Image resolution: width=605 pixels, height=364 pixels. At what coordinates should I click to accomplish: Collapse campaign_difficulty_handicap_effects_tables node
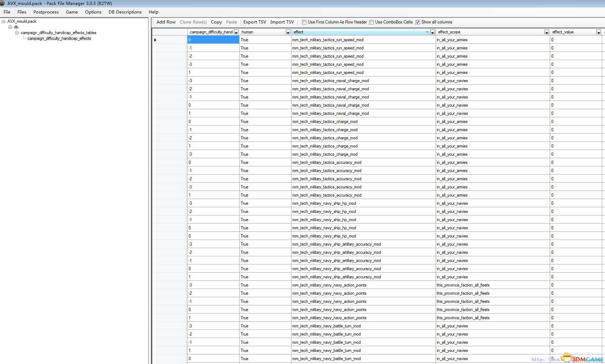tap(17, 33)
